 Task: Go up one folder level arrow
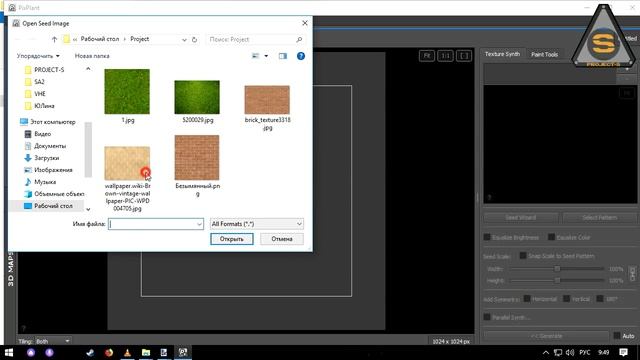[54, 39]
